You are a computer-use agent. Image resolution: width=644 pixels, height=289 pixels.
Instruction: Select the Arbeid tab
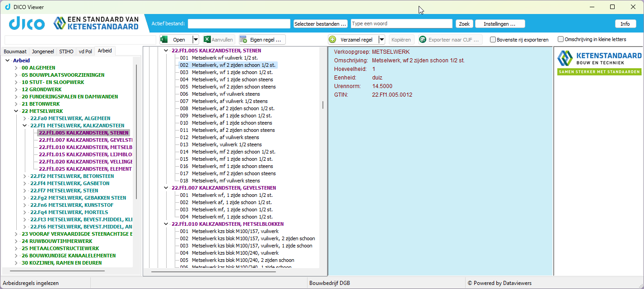coord(105,51)
